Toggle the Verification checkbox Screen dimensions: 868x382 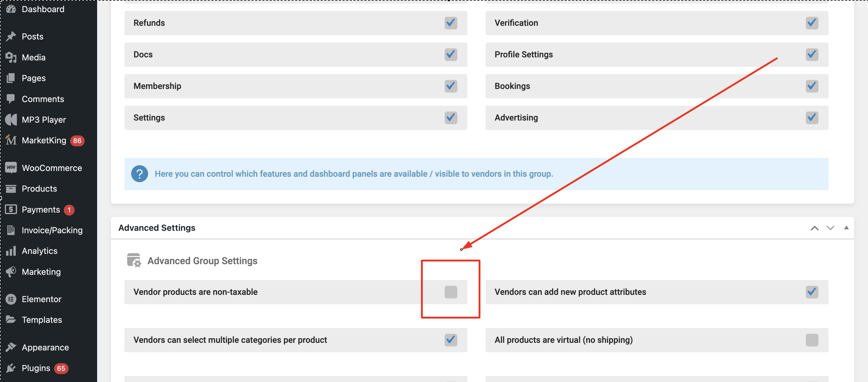pos(812,23)
